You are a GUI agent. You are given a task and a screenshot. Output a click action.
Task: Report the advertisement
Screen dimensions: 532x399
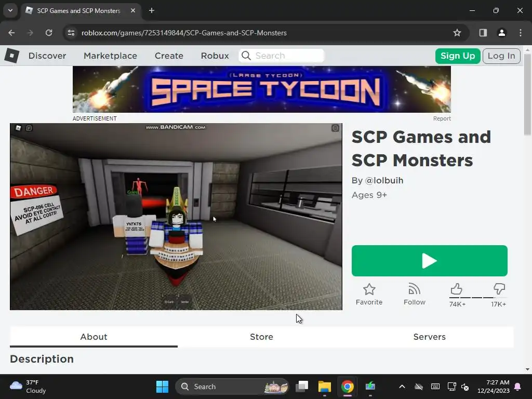(442, 118)
